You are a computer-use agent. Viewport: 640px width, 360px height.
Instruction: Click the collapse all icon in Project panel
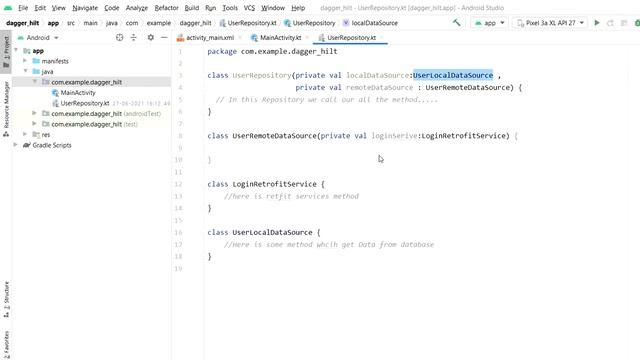coord(133,38)
